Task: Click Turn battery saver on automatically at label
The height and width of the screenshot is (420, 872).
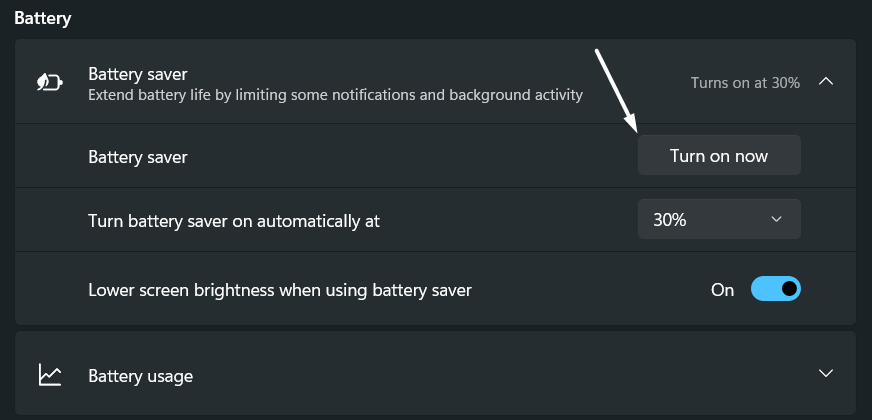Action: pos(234,220)
